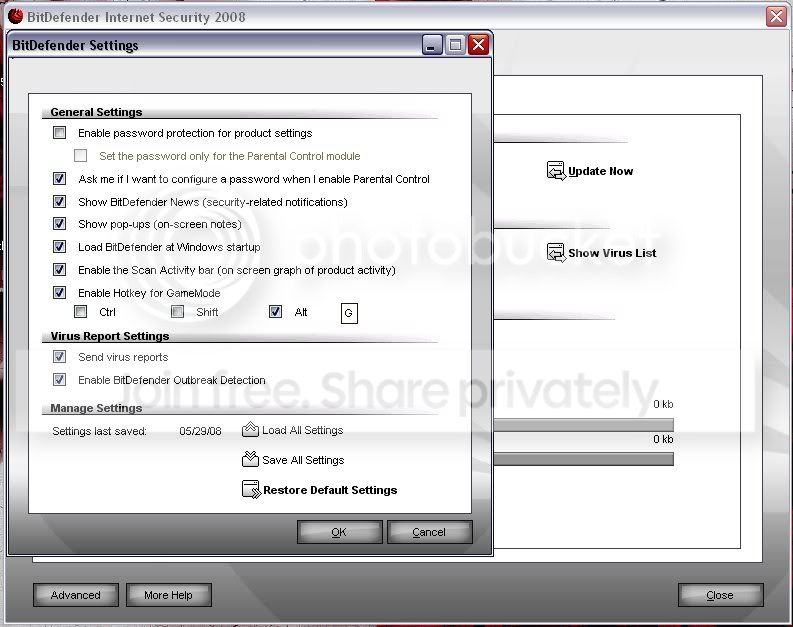Click the Save All Settings icon
793x627 pixels.
point(250,459)
